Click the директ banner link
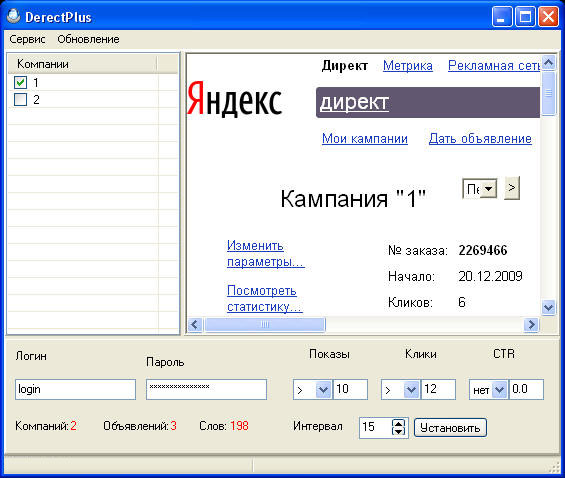This screenshot has width=565, height=478. click(354, 102)
